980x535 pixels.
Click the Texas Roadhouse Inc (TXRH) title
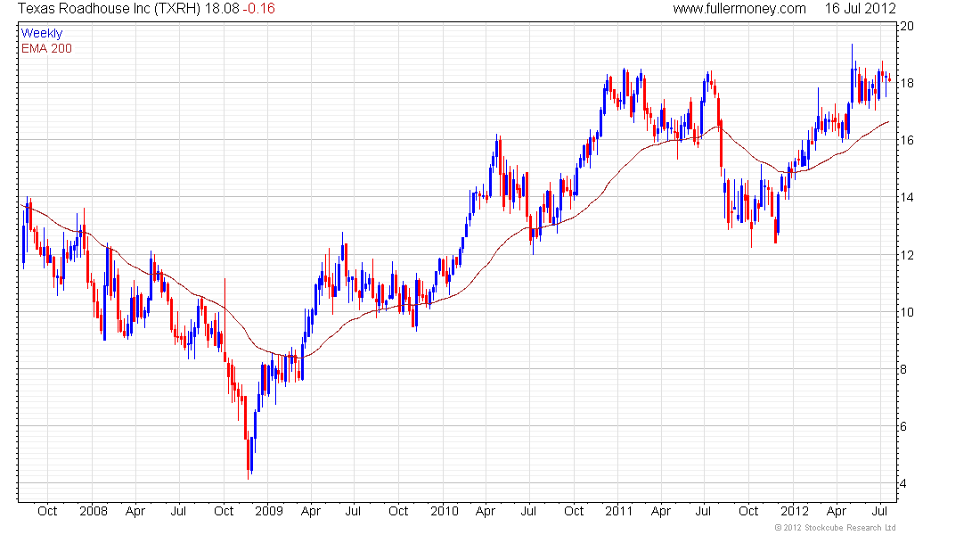click(x=110, y=9)
